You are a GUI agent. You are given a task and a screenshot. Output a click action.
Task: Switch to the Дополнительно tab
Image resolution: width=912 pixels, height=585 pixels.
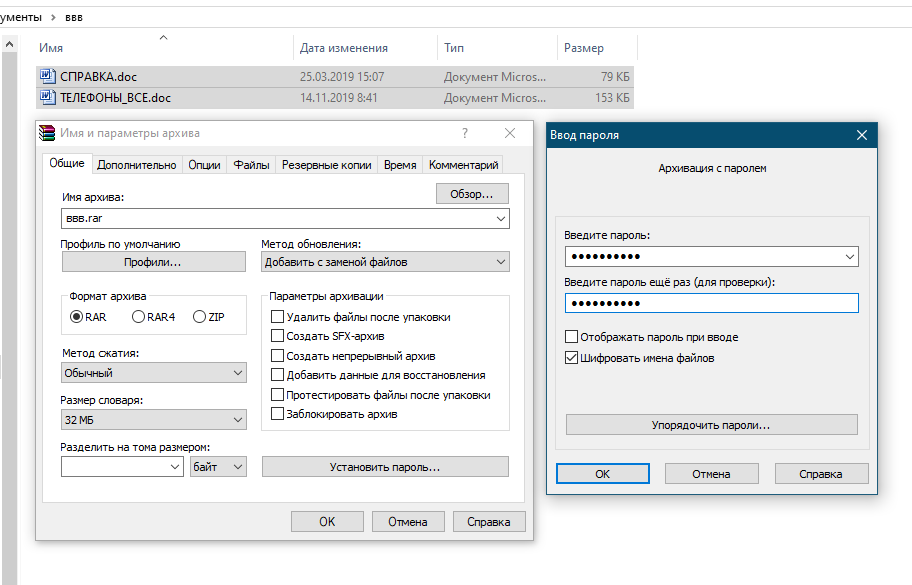click(x=137, y=165)
